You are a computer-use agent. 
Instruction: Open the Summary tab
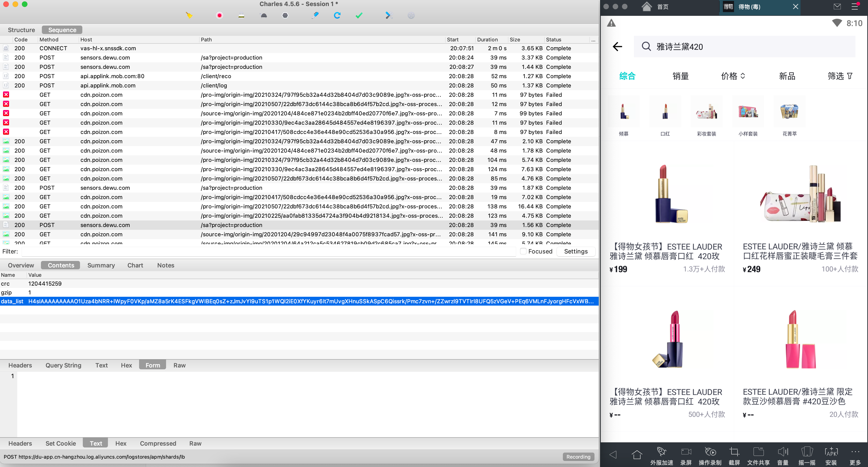pyautogui.click(x=101, y=266)
